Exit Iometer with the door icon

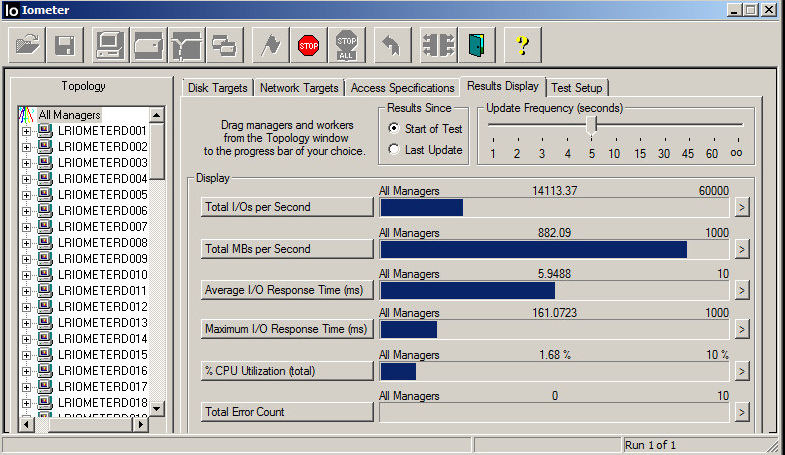coord(477,45)
